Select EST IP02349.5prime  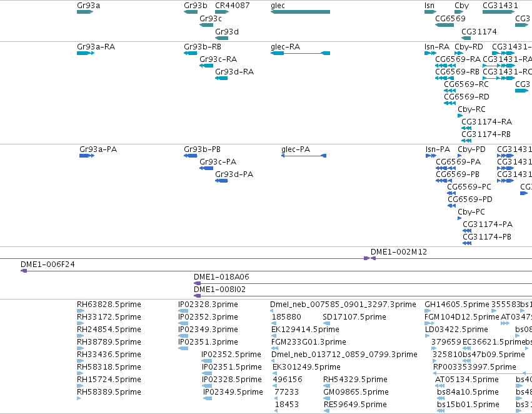[208, 398]
